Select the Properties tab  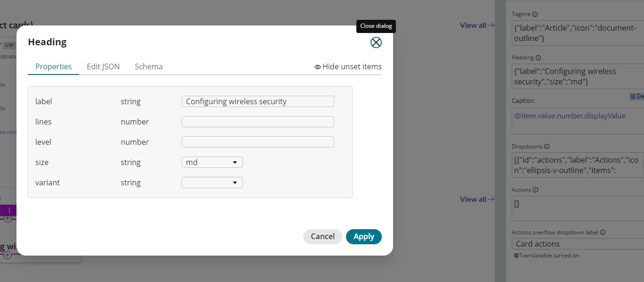(54, 66)
